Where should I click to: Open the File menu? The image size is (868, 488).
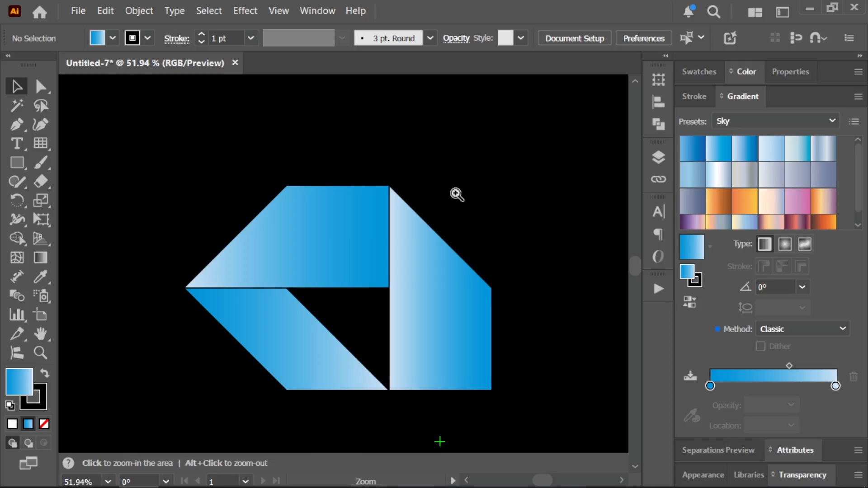coord(78,11)
